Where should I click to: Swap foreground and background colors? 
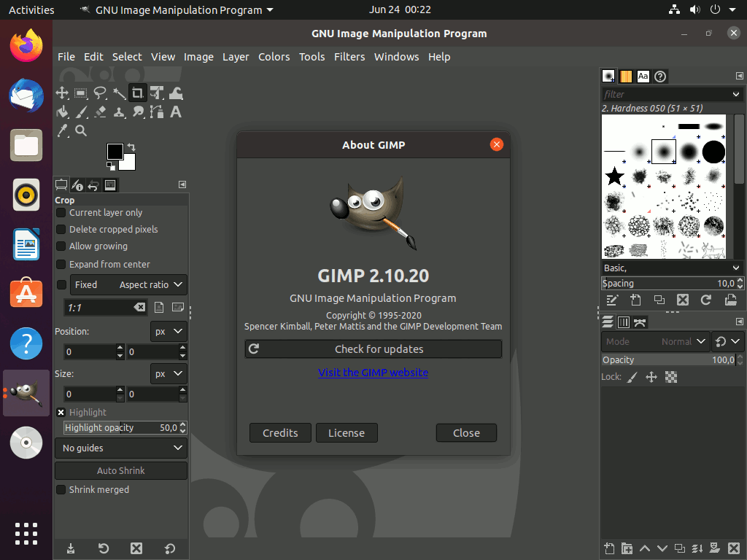tap(131, 147)
